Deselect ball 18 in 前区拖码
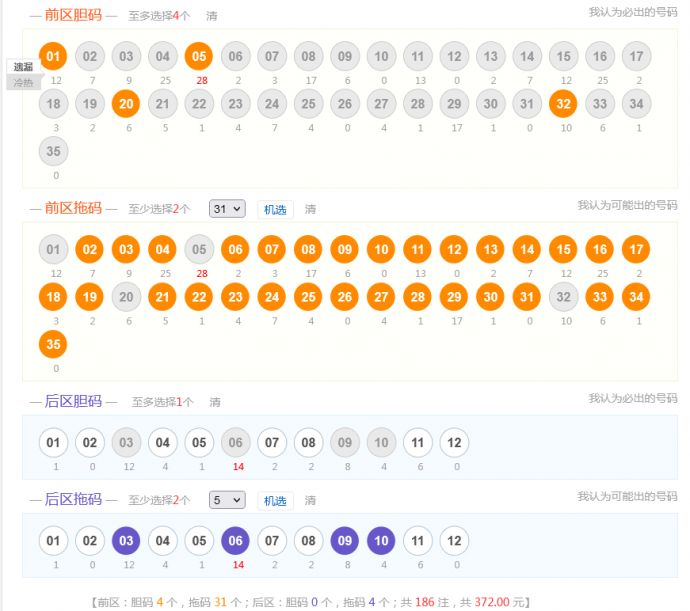Viewport: 690px width, 611px height. click(x=53, y=297)
